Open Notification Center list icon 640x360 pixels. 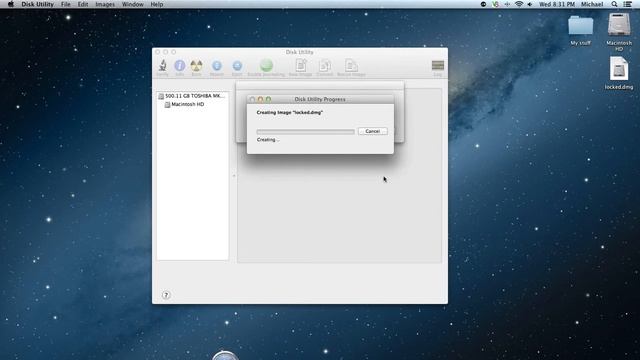tap(628, 4)
